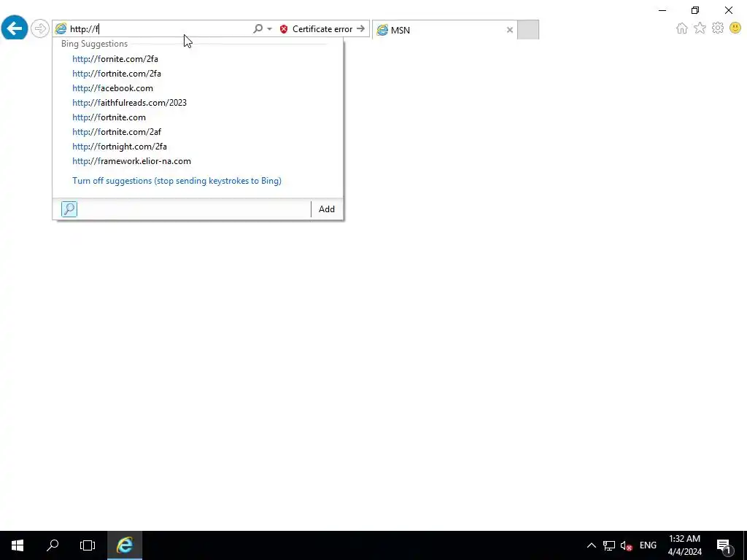Open the Certificate error report text

coord(322,29)
